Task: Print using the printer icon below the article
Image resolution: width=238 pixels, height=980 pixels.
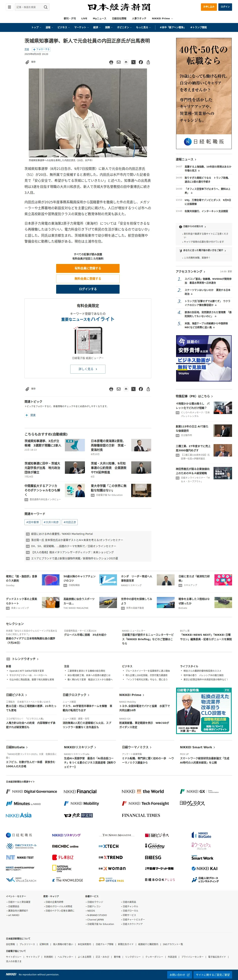Action: point(111,389)
